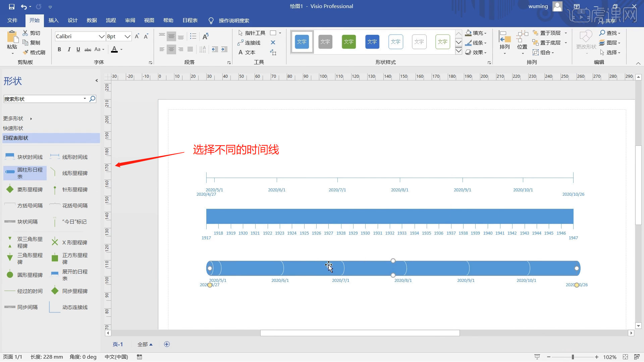Image resolution: width=644 pixels, height=362 pixels.
Task: Open the Effects 效果 dropdown
Action: (x=476, y=52)
